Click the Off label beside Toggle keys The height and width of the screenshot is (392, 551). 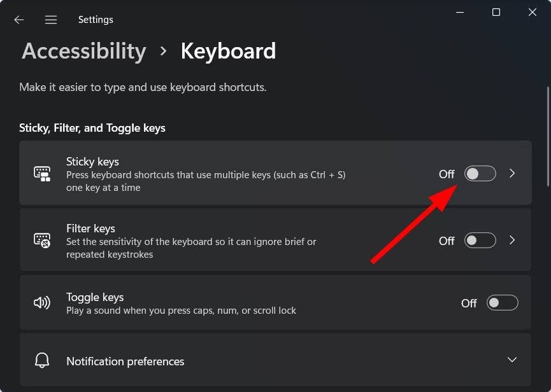pyautogui.click(x=469, y=303)
